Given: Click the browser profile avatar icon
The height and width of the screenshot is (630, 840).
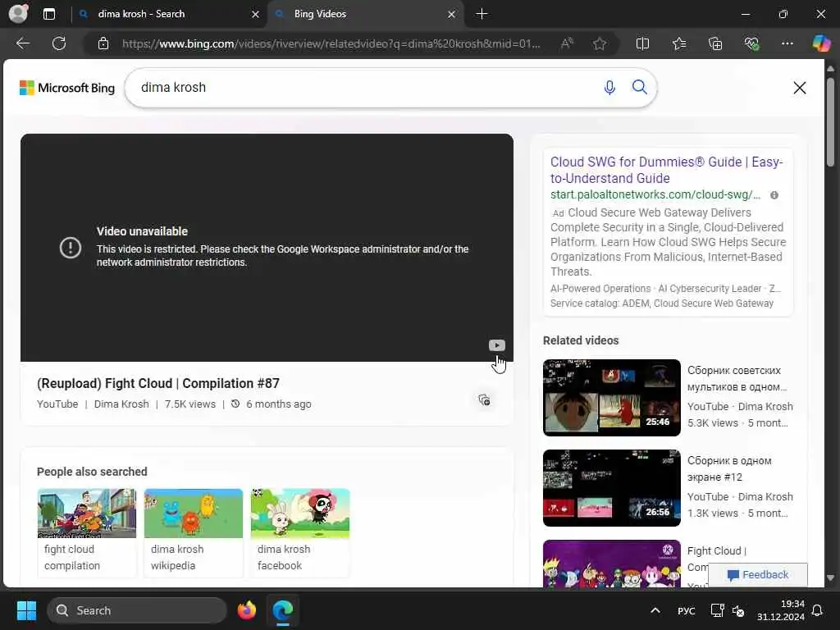Looking at the screenshot, I should (18, 13).
